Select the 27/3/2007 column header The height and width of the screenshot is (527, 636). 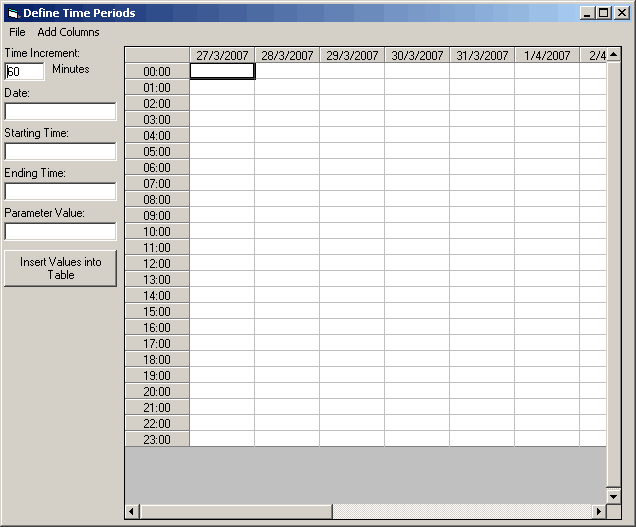[222, 55]
